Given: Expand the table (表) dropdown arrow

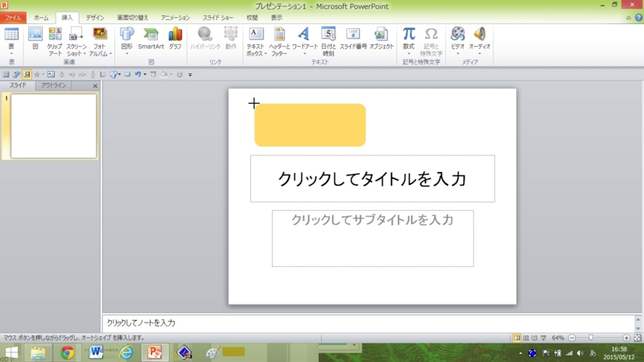Looking at the screenshot, I should 11,54.
